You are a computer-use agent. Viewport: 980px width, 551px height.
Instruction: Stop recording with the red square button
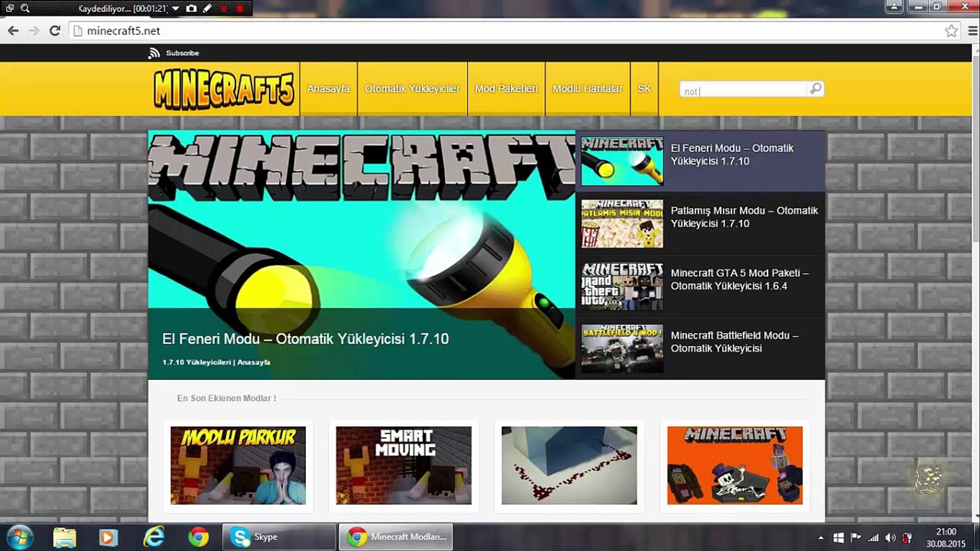(x=240, y=8)
